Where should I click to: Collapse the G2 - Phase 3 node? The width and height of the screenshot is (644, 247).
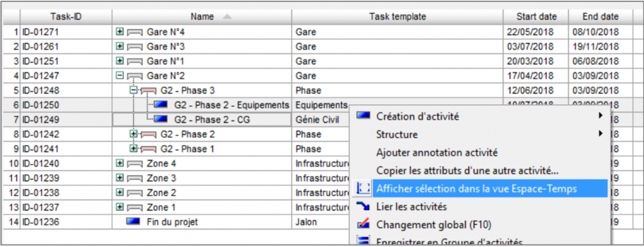pos(133,91)
